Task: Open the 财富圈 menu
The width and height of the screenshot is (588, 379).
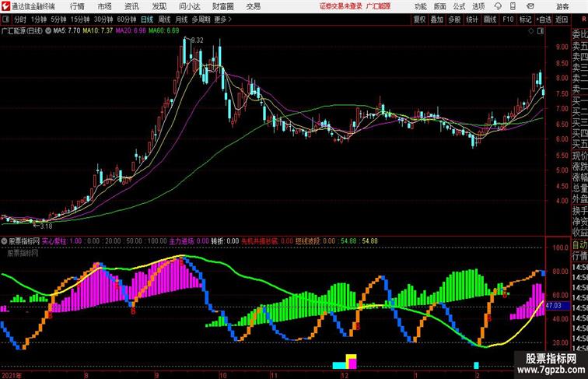Action: 222,6
